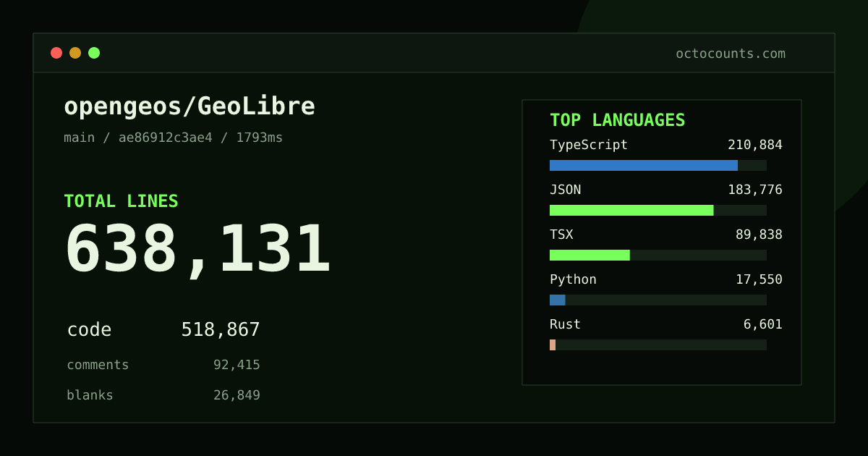The height and width of the screenshot is (456, 868).
Task: Select the opengeos/GeoLibre repository title
Action: (x=190, y=106)
